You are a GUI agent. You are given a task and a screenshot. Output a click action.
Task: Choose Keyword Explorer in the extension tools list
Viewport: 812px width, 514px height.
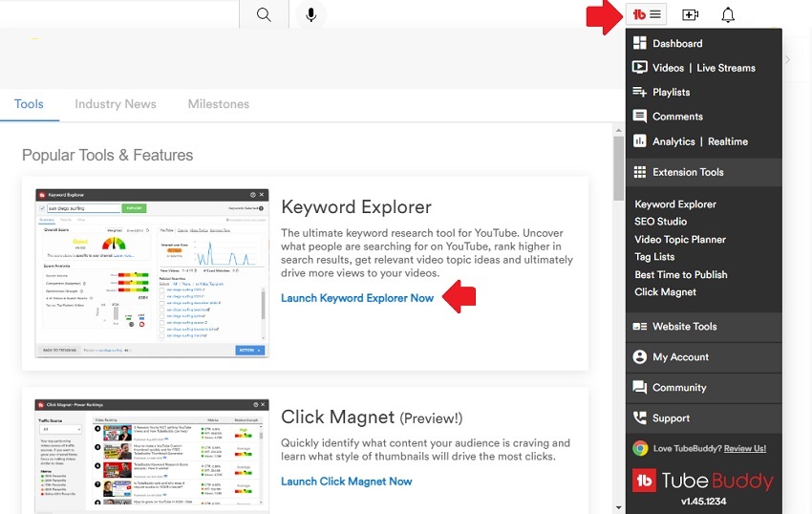675,204
